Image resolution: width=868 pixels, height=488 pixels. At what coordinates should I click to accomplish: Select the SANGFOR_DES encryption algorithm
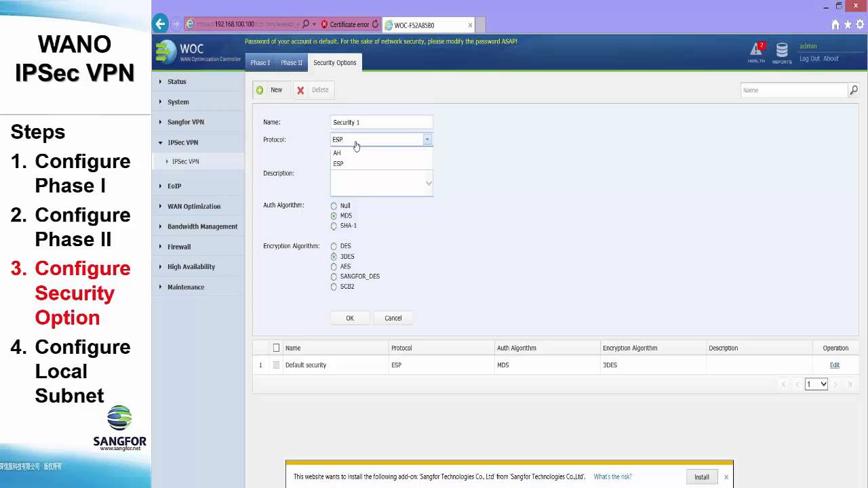pyautogui.click(x=334, y=277)
